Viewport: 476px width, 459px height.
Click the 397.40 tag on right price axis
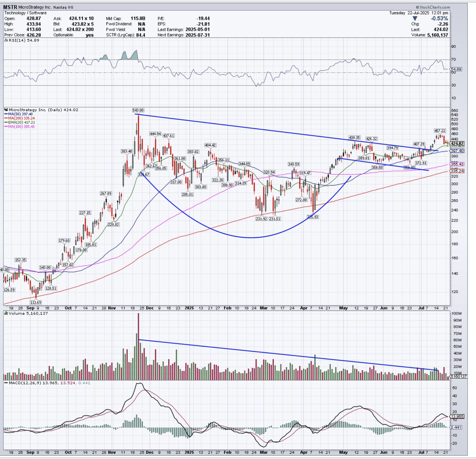(x=457, y=151)
